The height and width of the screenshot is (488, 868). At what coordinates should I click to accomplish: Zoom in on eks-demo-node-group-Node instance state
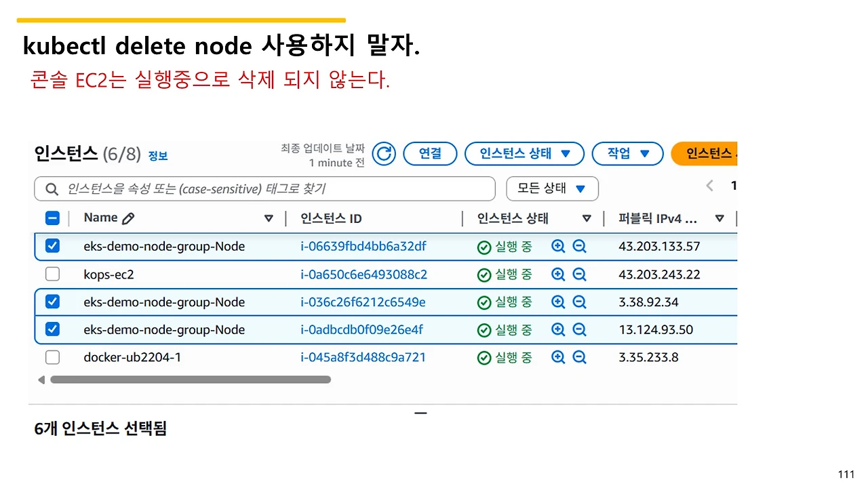557,246
